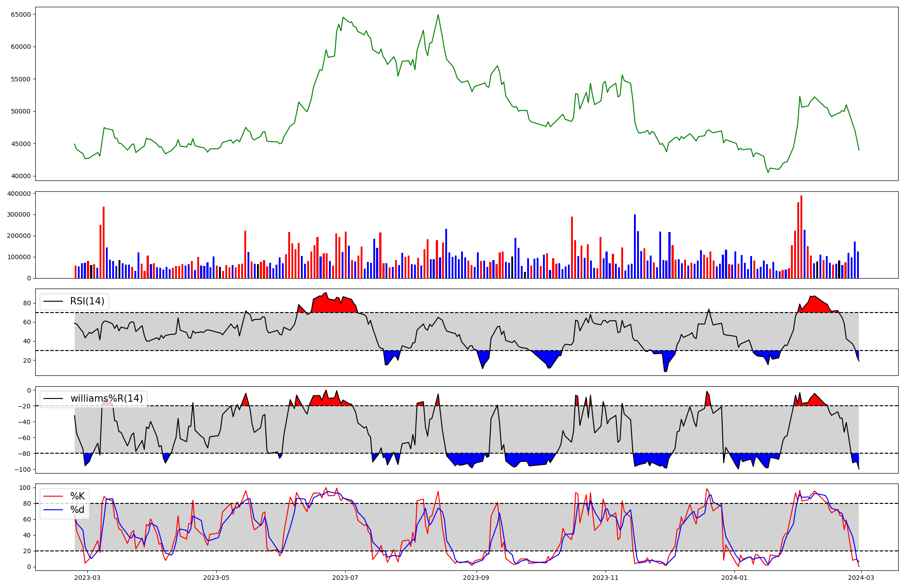
Task: Click the 2023-07 x-axis date label
Action: pos(346,578)
